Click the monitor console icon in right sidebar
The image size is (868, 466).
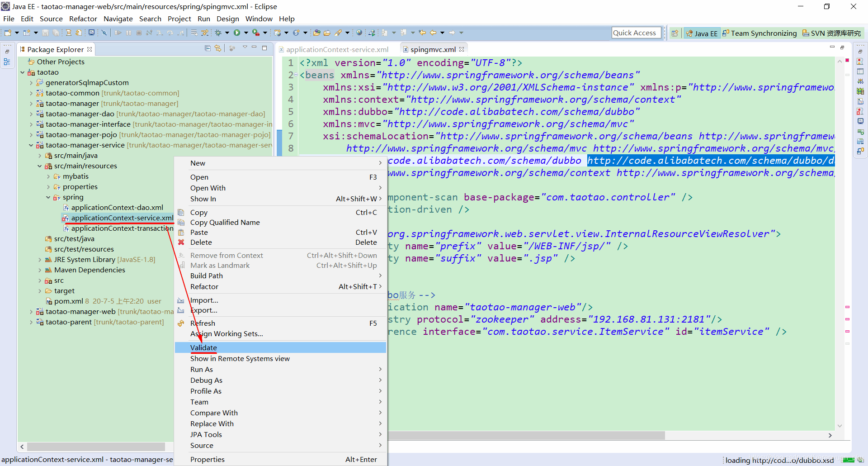[x=860, y=121]
